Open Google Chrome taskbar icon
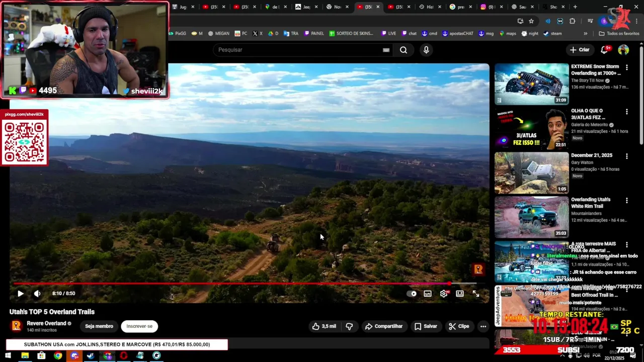 point(58,355)
